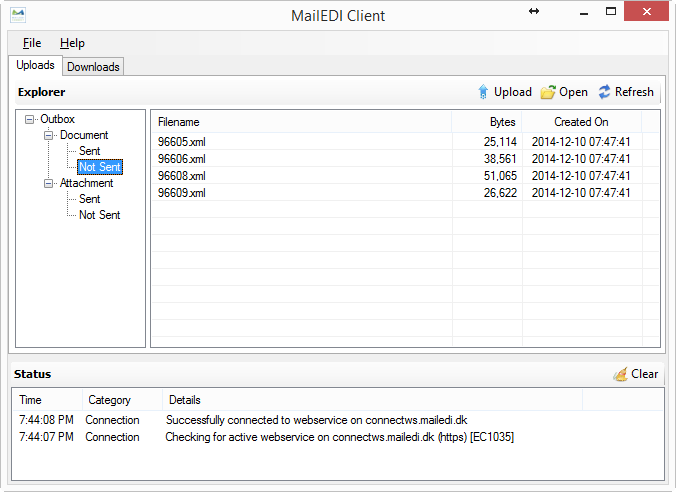Click Connection category of 7:44:07 PM row

(112, 437)
